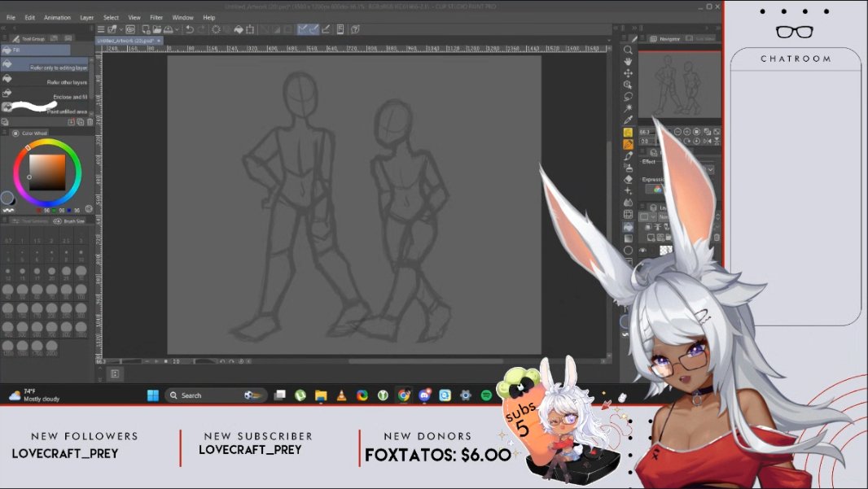This screenshot has height=489, width=868.
Task: Select the orange Pencil tool
Action: 628,144
